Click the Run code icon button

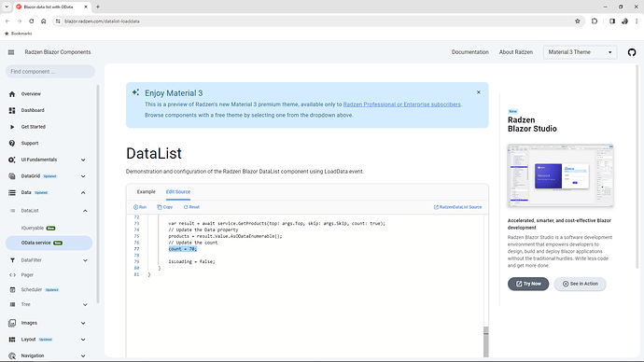pos(140,207)
